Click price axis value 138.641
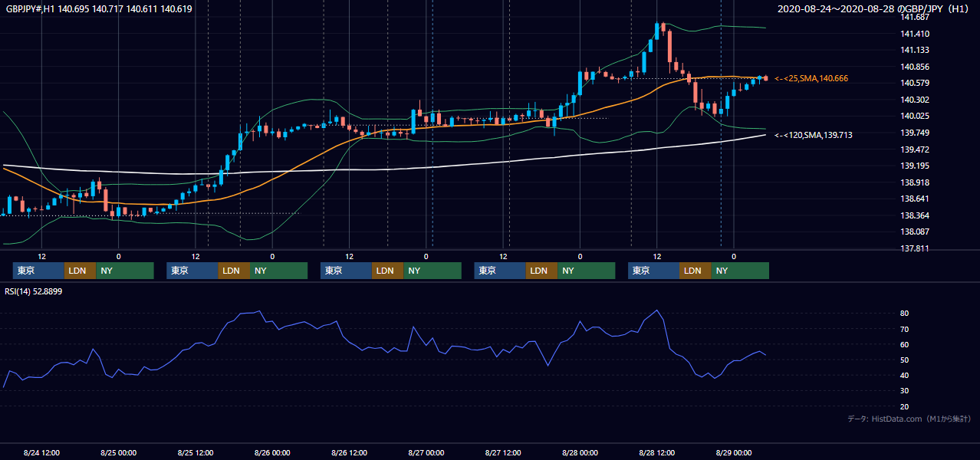980x460 pixels. [x=915, y=199]
